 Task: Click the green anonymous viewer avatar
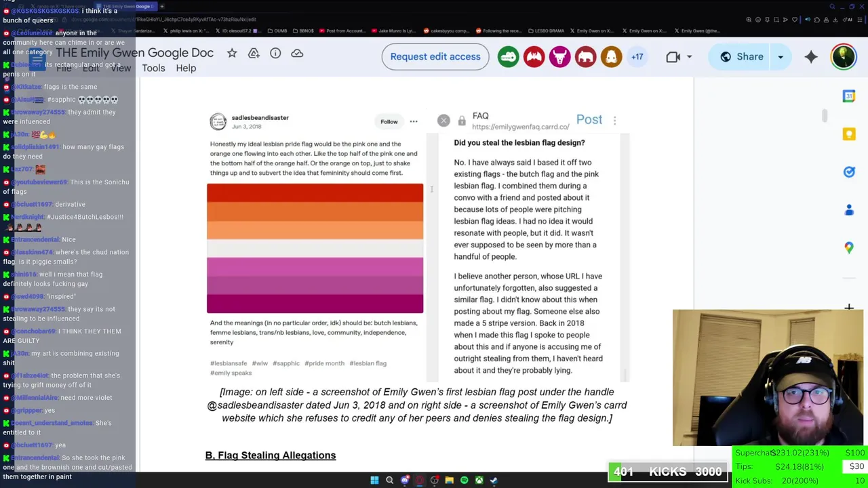point(508,57)
